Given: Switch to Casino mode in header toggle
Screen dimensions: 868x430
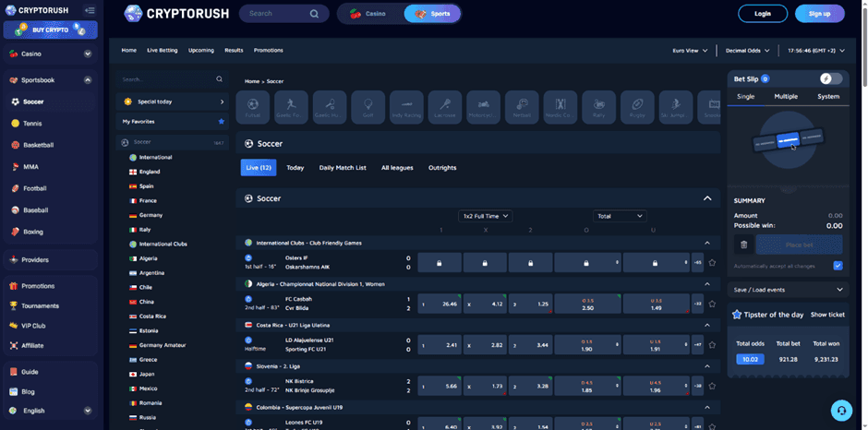Looking at the screenshot, I should click(x=369, y=14).
